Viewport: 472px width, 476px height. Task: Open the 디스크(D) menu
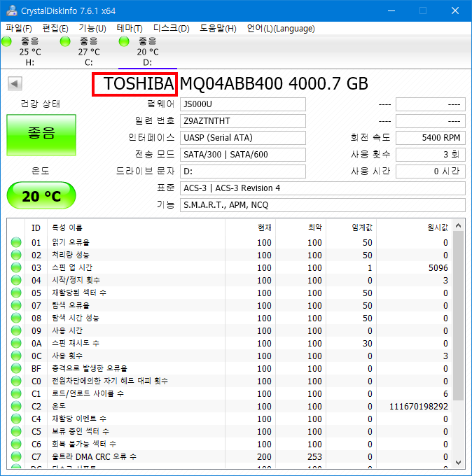(172, 29)
